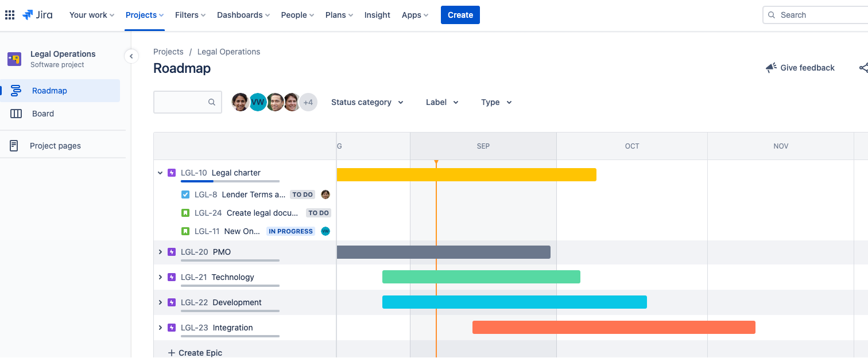Viewport: 868px width, 358px height.
Task: Switch to the Board view
Action: tap(43, 113)
